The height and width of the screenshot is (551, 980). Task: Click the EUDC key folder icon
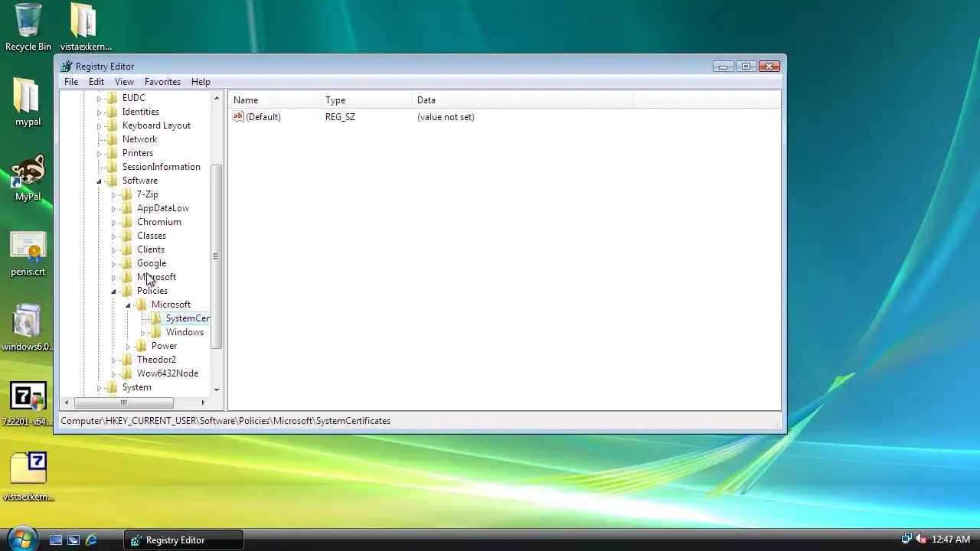(113, 98)
